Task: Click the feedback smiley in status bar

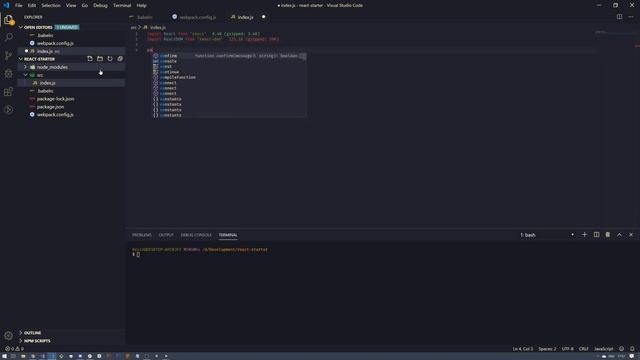Action: coord(622,349)
